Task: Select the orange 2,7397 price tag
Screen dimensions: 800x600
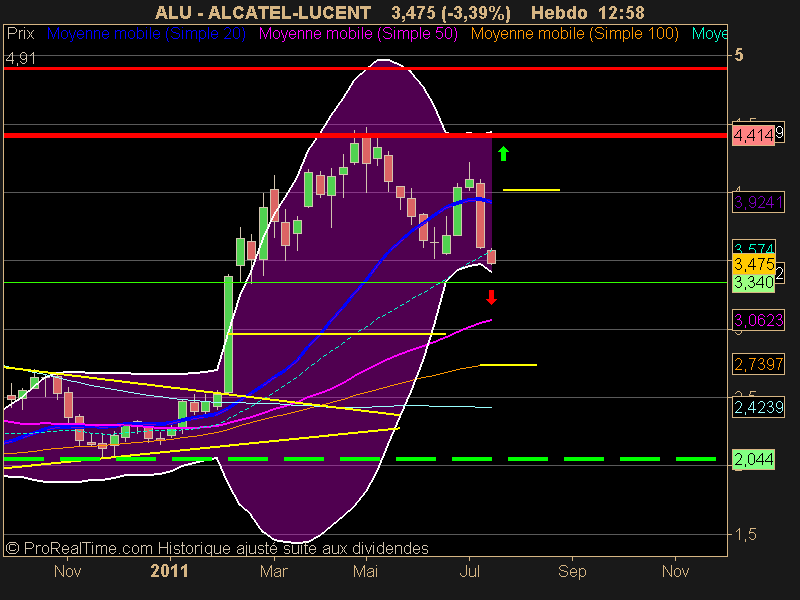Action: (x=758, y=364)
